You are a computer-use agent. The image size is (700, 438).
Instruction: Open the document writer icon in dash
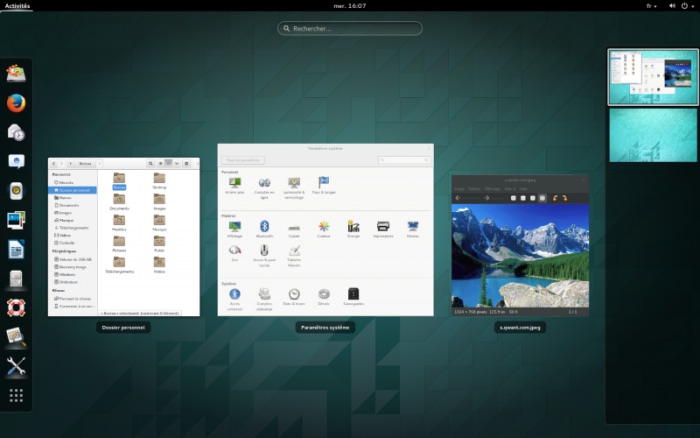pyautogui.click(x=16, y=249)
